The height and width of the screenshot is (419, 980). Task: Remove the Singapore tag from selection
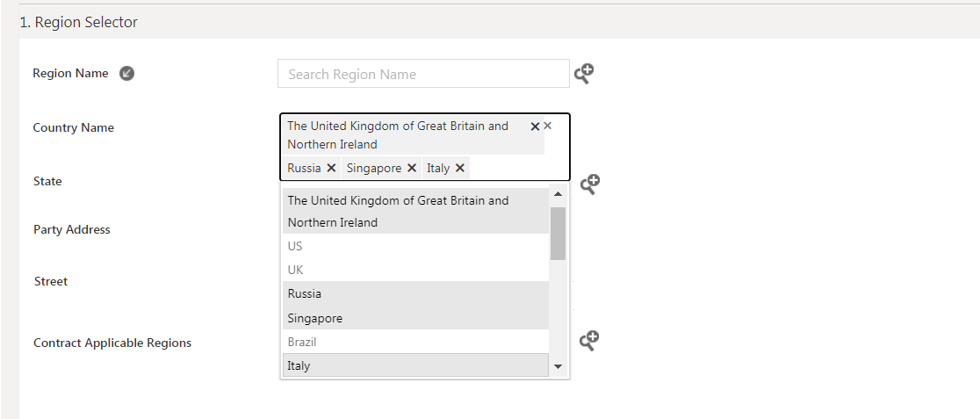coord(411,168)
